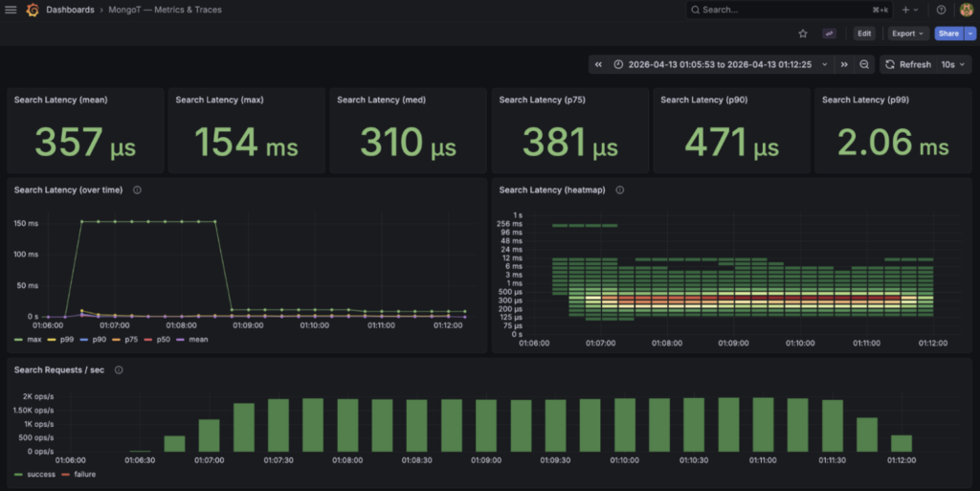980x491 pixels.
Task: Toggle the failure series in legend
Action: (79, 474)
